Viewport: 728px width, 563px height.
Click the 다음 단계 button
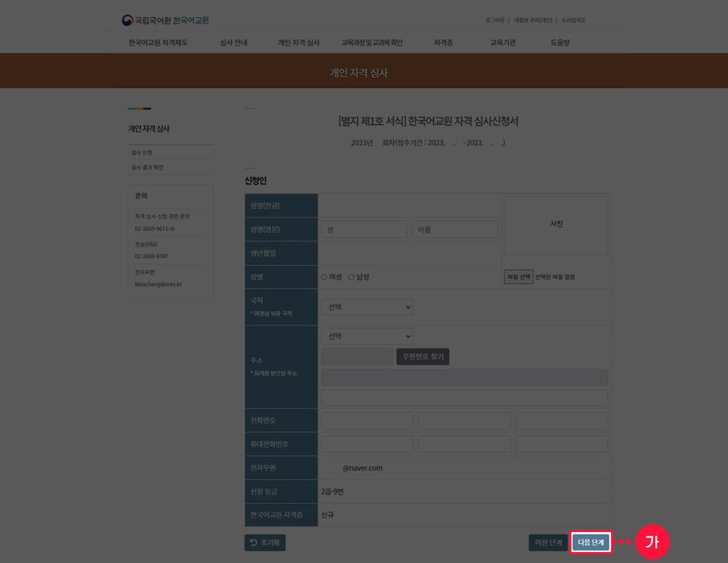(590, 542)
